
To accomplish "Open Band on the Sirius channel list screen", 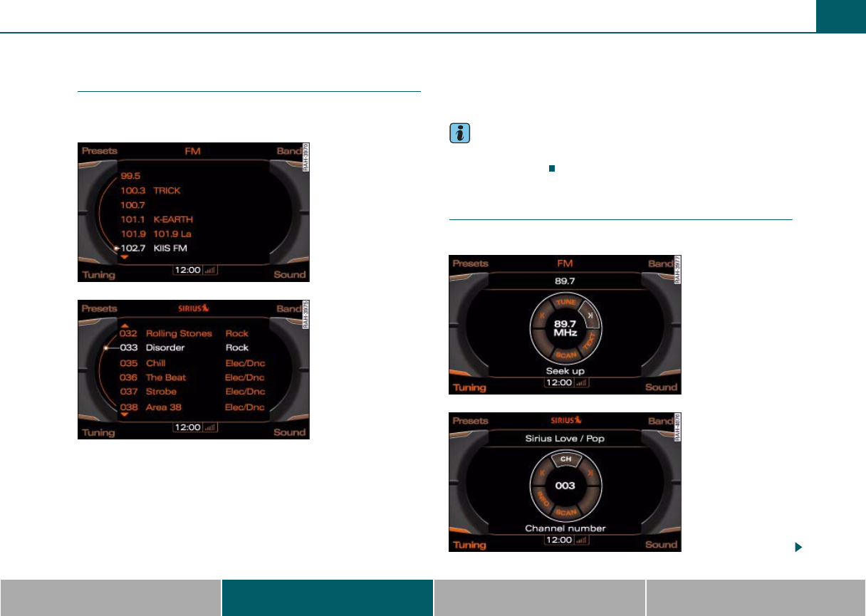I will pyautogui.click(x=291, y=308).
